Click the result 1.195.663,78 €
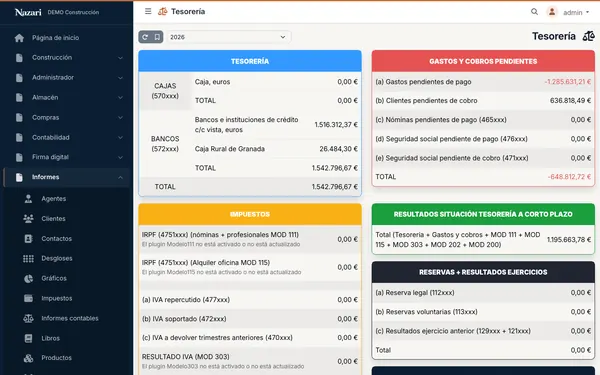 click(x=569, y=240)
